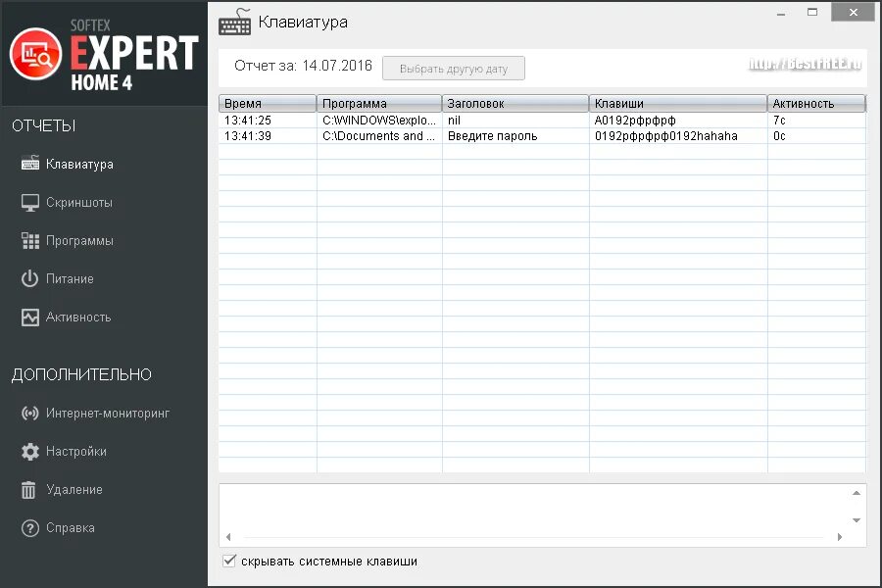Sort by the Программа column header
The height and width of the screenshot is (588, 882).
point(379,104)
